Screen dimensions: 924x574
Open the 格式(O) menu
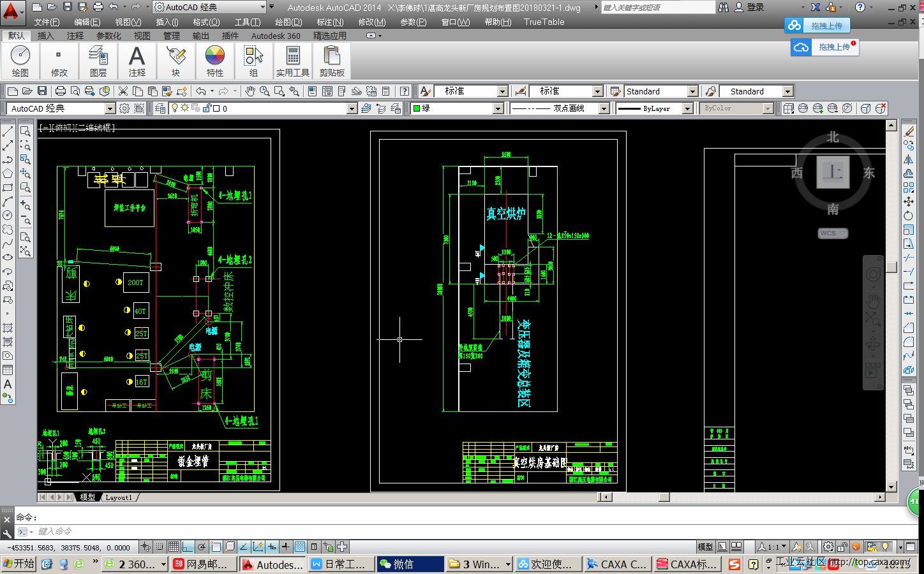pos(206,22)
